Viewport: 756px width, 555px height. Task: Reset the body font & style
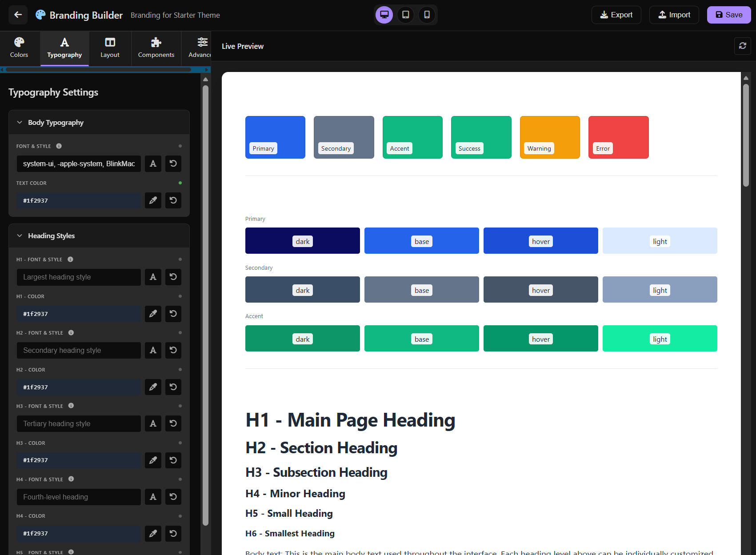coord(173,164)
